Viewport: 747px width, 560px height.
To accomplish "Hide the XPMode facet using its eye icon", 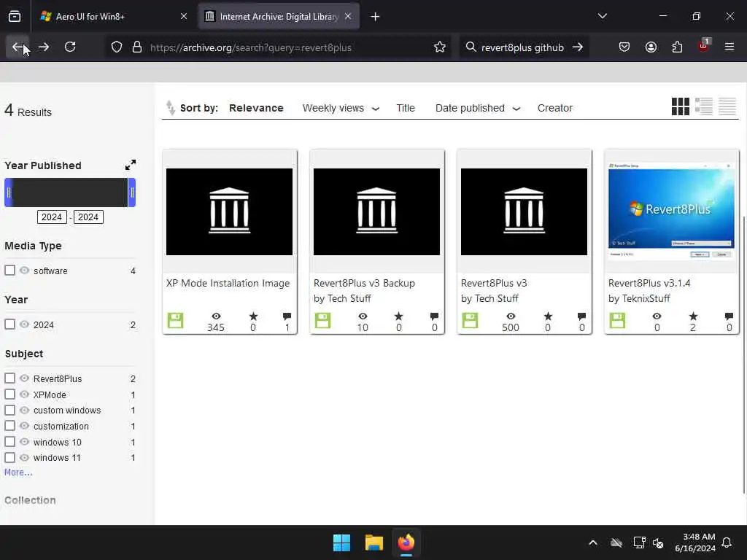I will tap(24, 394).
